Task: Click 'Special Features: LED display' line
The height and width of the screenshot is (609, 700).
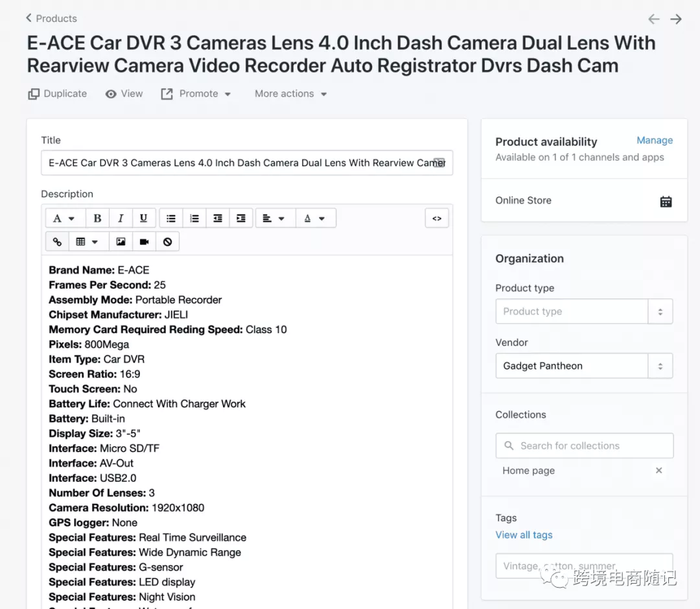Action: 122,582
